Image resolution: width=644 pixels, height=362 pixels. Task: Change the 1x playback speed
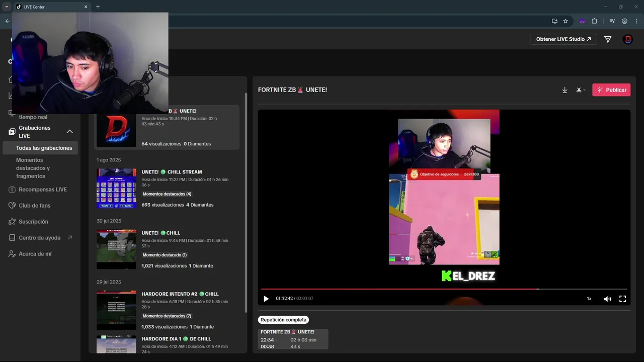pyautogui.click(x=589, y=299)
